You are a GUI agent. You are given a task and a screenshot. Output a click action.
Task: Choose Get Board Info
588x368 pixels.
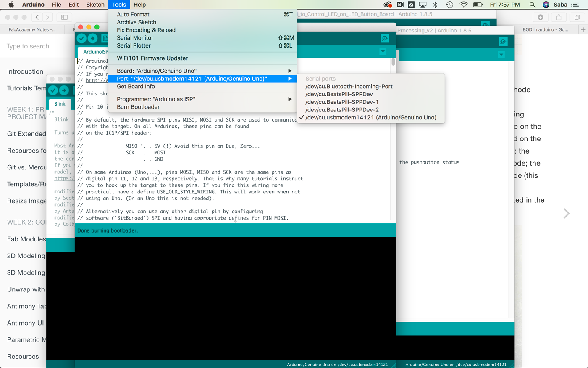pyautogui.click(x=202, y=87)
